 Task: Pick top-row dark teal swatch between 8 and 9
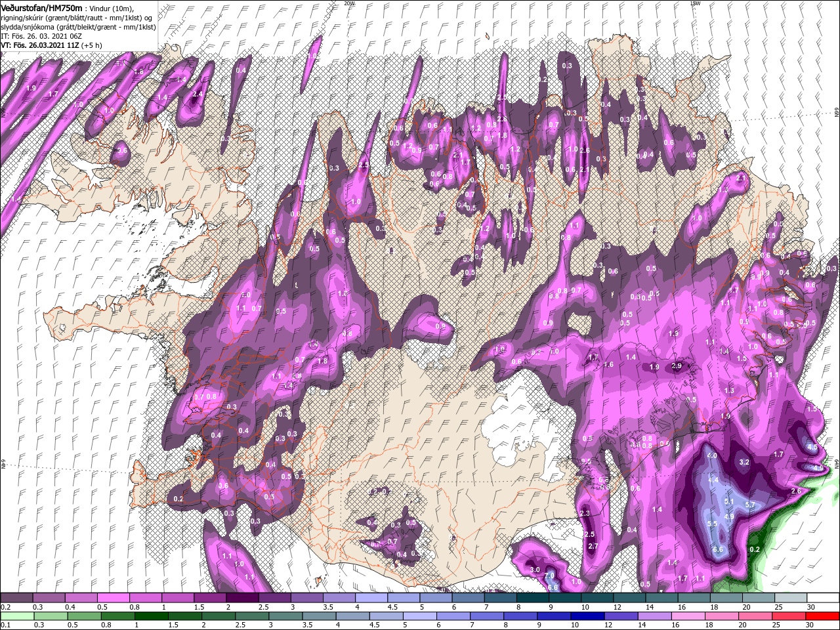532,597
